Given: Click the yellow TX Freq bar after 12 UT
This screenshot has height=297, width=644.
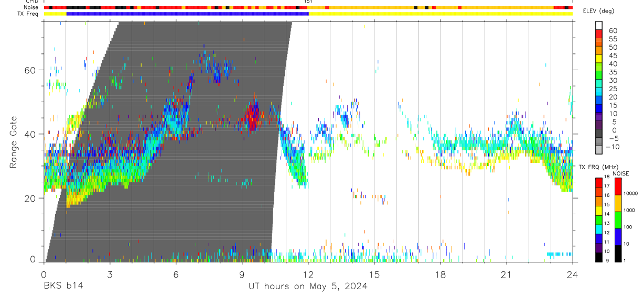Looking at the screenshot, I should (441, 14).
